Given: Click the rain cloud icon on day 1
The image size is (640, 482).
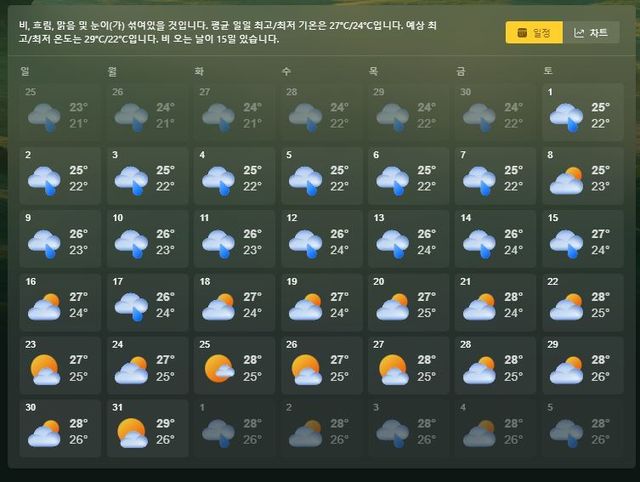Looking at the screenshot, I should click(567, 117).
